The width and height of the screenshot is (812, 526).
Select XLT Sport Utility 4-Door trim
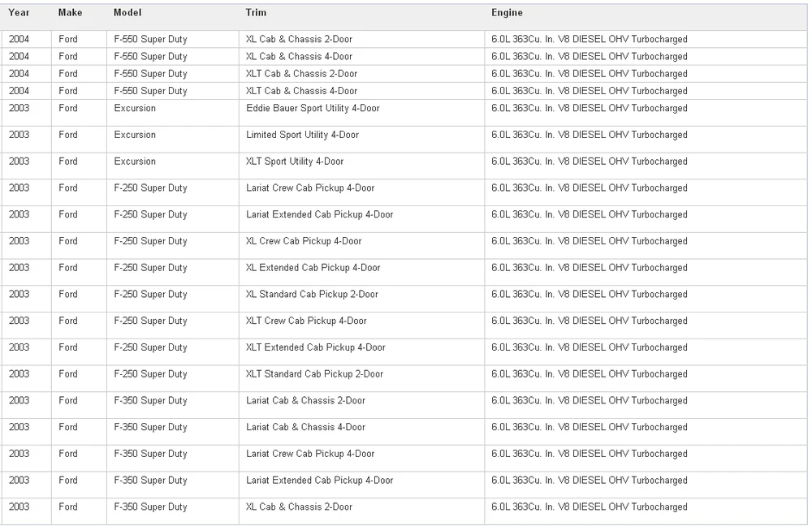(x=295, y=162)
